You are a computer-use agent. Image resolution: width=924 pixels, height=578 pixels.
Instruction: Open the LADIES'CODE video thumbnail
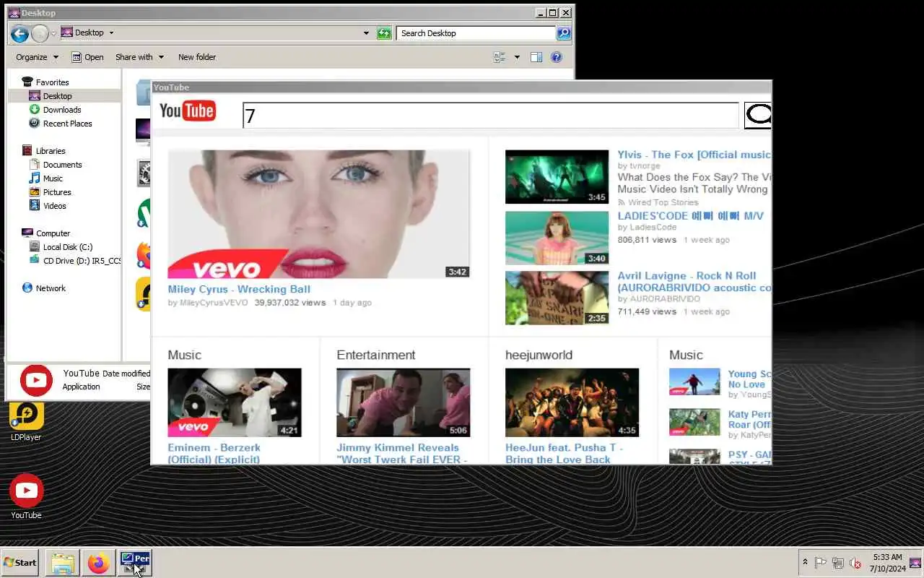point(557,238)
